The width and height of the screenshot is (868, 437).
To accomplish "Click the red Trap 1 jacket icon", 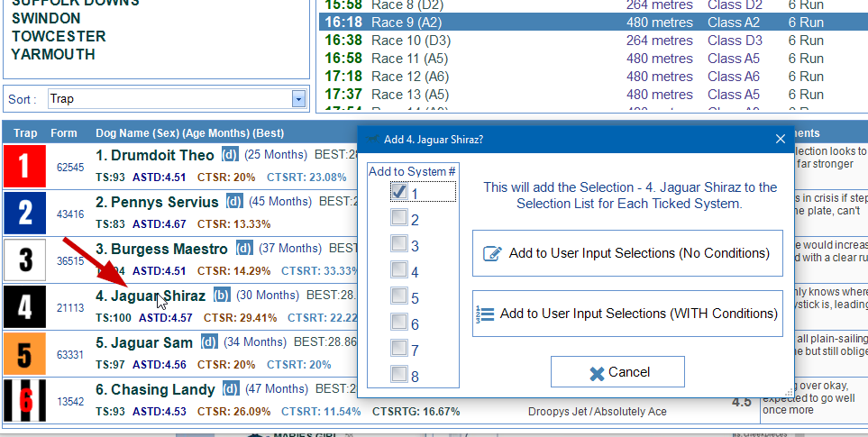I will (x=25, y=167).
